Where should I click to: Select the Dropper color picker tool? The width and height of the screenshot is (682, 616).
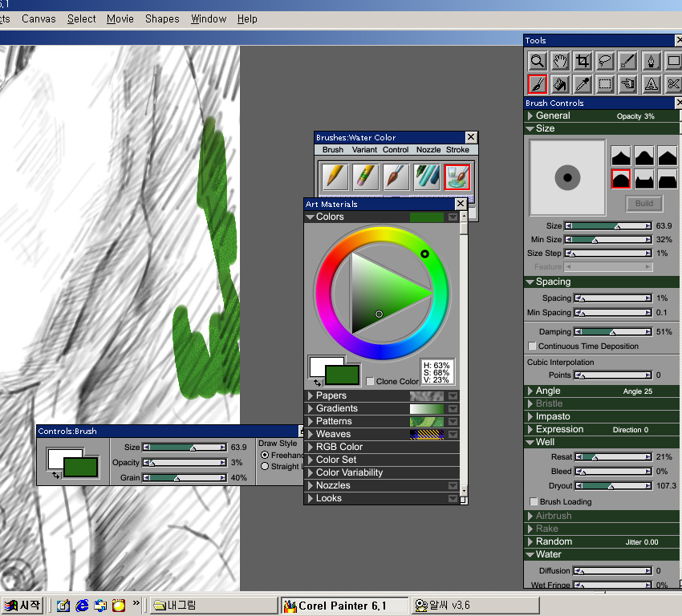[583, 83]
